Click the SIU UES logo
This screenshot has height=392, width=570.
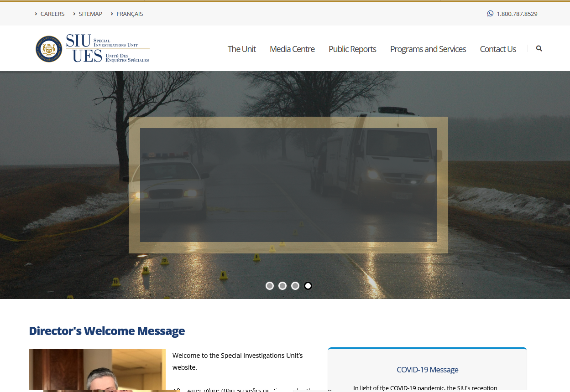tap(93, 48)
